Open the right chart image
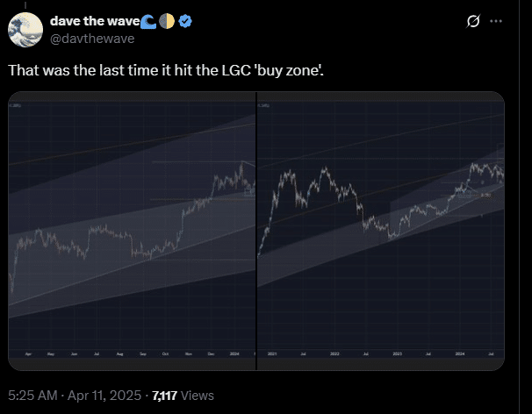 coord(381,231)
